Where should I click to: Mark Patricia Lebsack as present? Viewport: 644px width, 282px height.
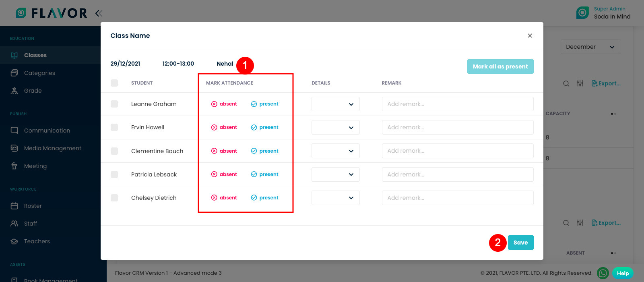(x=265, y=174)
